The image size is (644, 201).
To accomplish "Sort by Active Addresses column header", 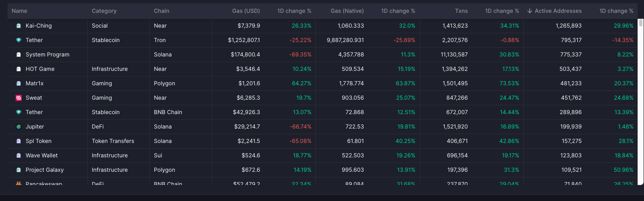I will pyautogui.click(x=558, y=11).
